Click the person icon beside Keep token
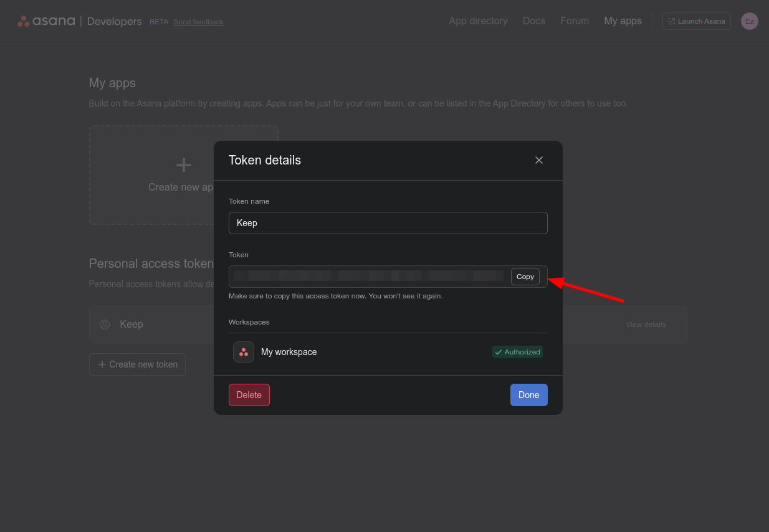The image size is (769, 532). pos(105,325)
